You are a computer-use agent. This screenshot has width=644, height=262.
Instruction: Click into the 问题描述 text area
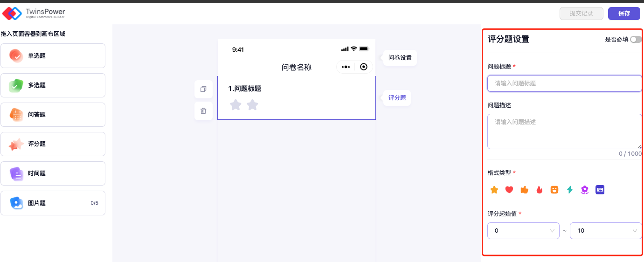(564, 131)
